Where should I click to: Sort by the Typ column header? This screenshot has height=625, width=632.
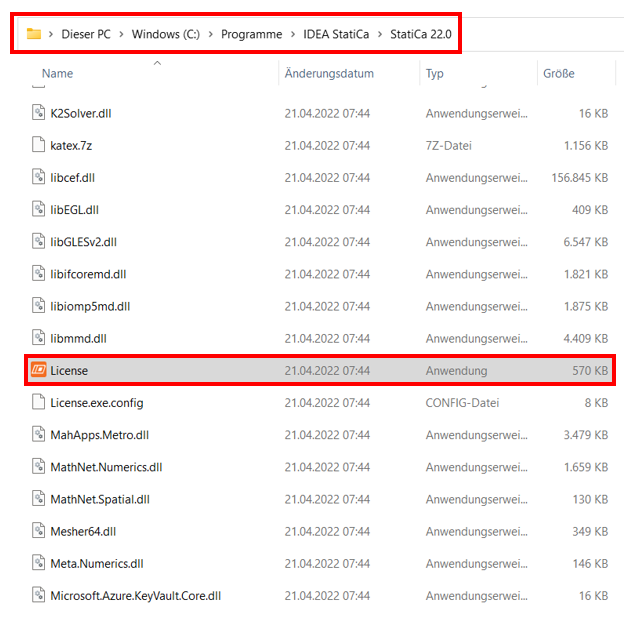(435, 74)
